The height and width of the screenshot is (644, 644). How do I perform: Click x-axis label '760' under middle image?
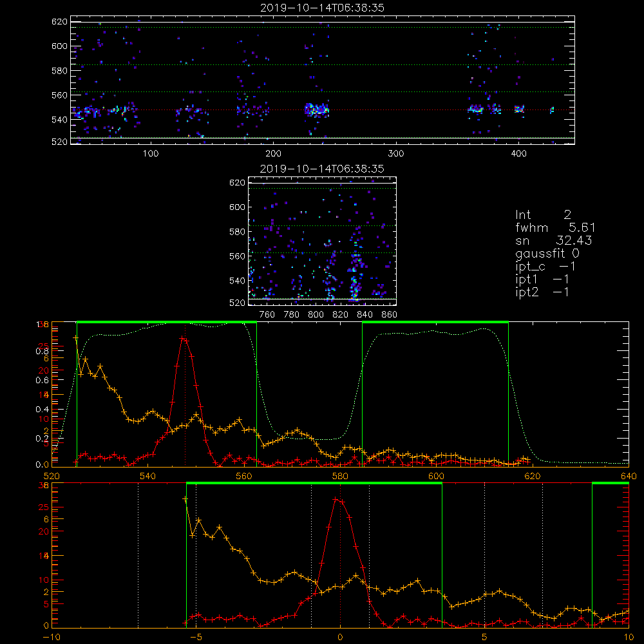coord(267,315)
